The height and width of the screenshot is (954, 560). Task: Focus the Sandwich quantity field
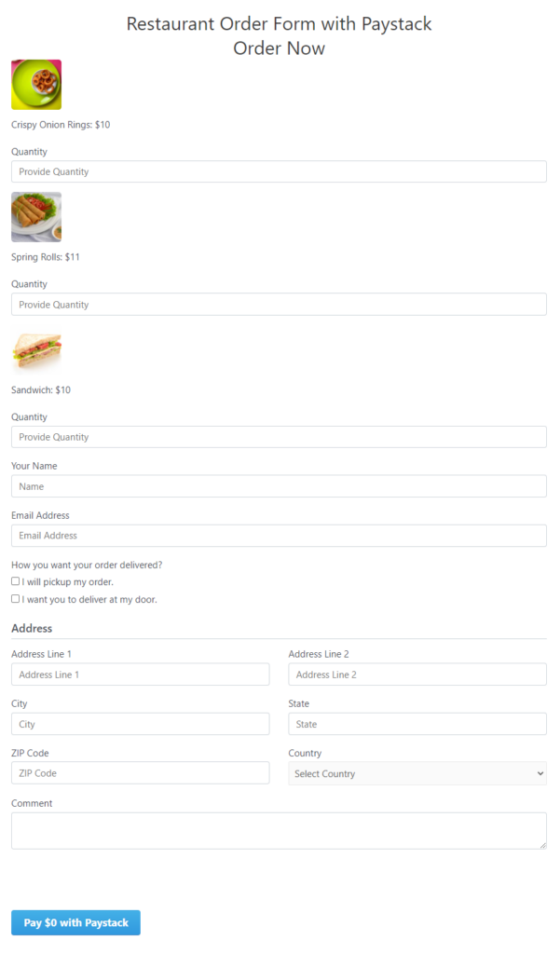click(279, 437)
